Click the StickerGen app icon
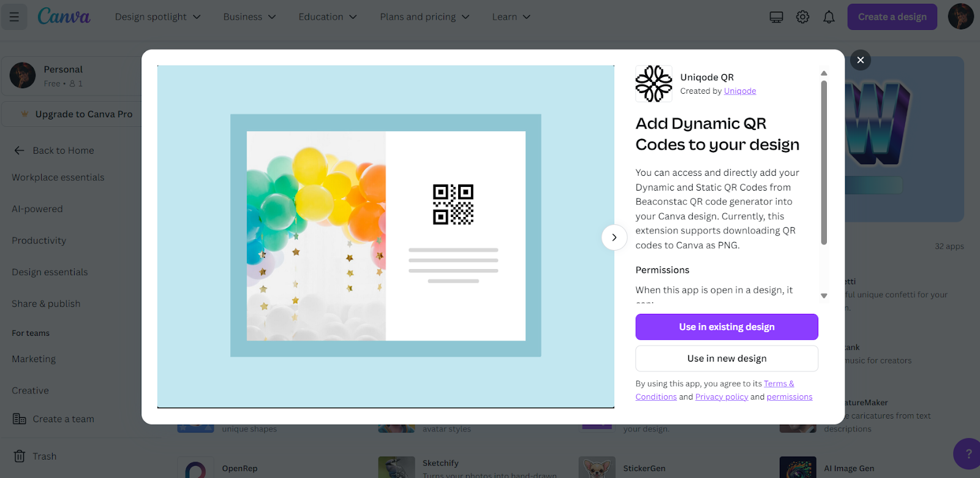 pyautogui.click(x=597, y=468)
